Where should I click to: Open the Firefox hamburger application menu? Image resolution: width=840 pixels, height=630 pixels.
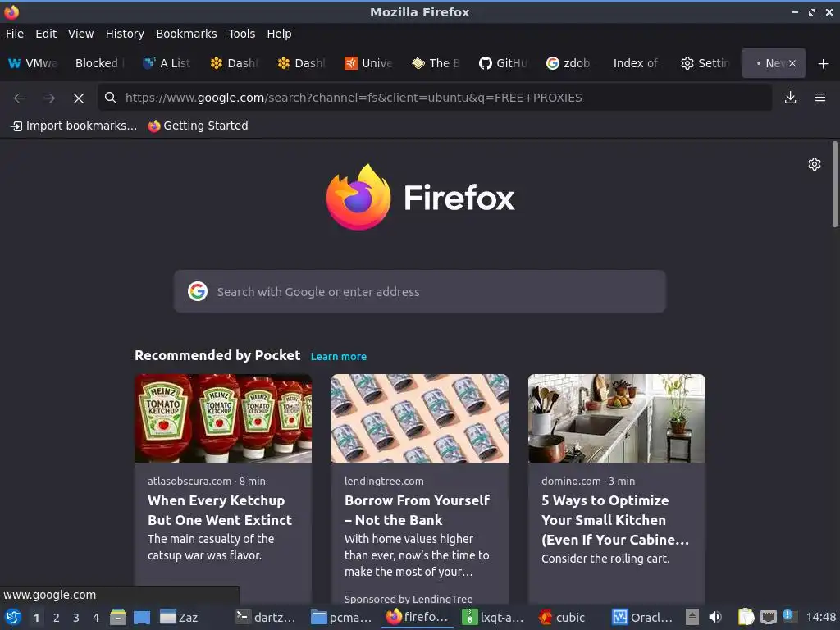pos(820,98)
